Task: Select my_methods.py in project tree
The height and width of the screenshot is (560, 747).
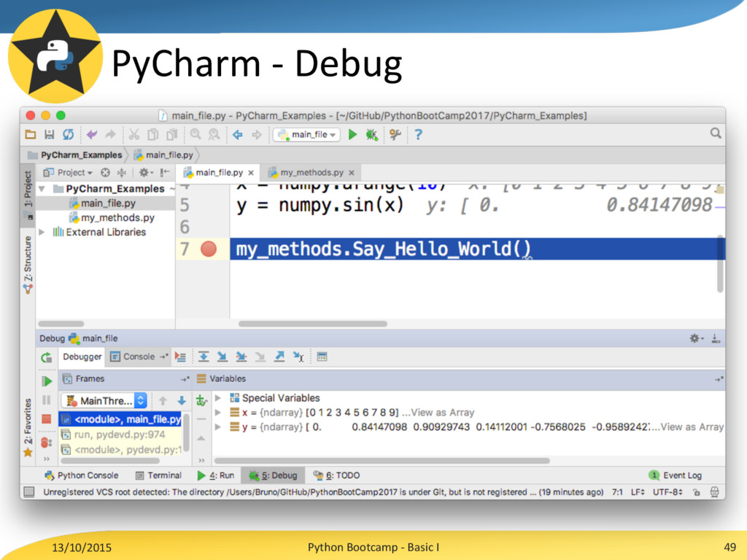Action: click(112, 218)
